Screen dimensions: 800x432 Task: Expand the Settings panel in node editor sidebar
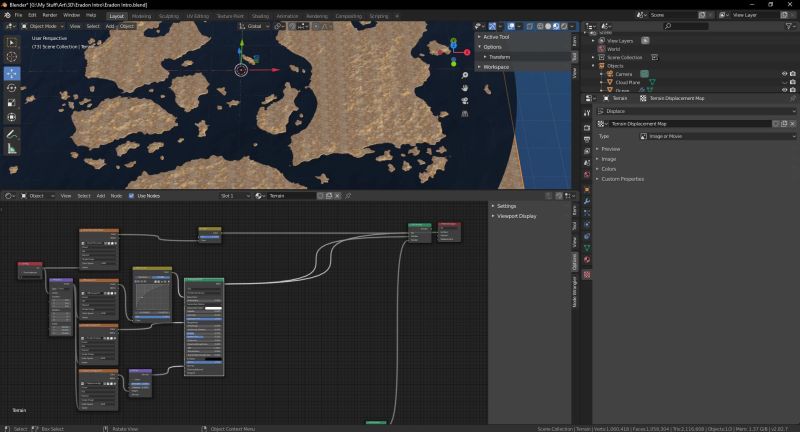[x=506, y=206]
